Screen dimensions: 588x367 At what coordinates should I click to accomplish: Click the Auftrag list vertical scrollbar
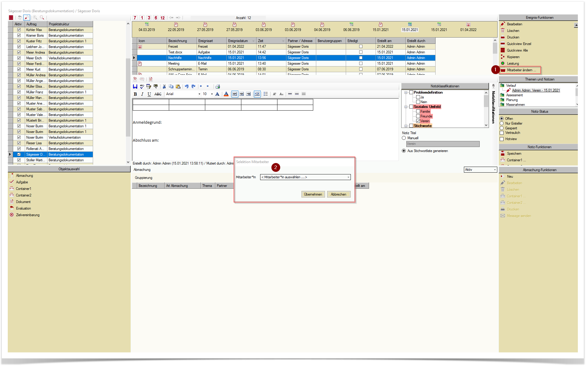coord(128,92)
